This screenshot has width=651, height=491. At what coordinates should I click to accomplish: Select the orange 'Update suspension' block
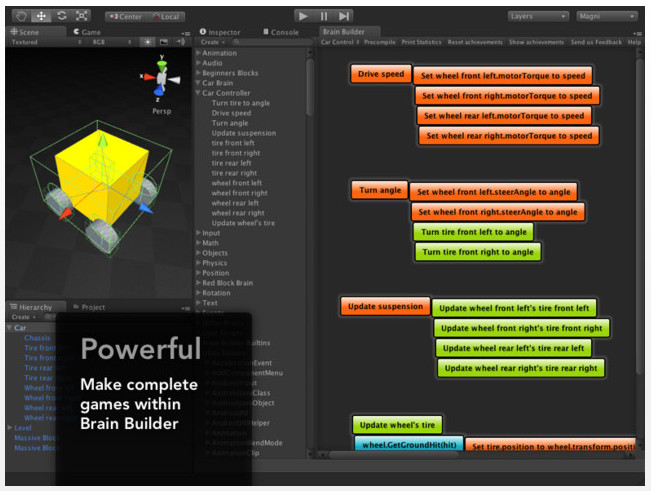[x=385, y=306]
